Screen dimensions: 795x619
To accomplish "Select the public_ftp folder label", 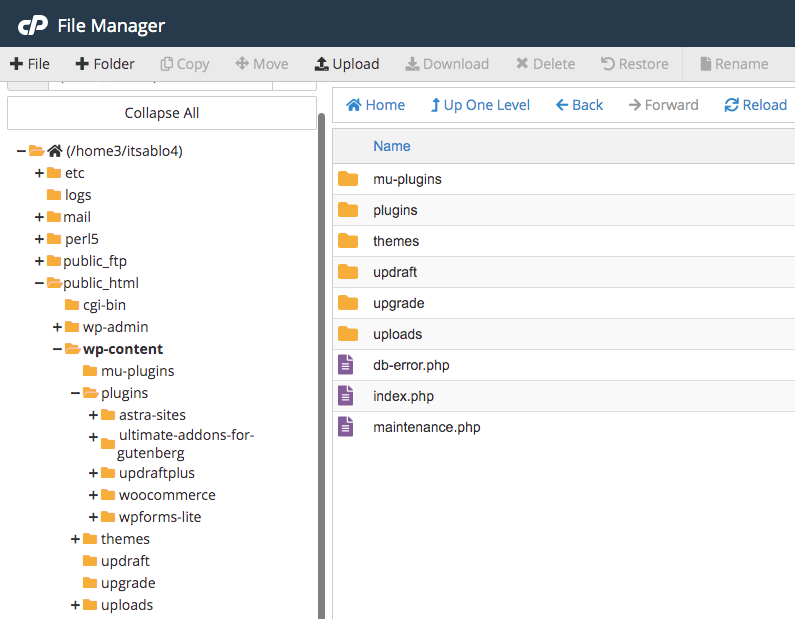I will coord(95,261).
